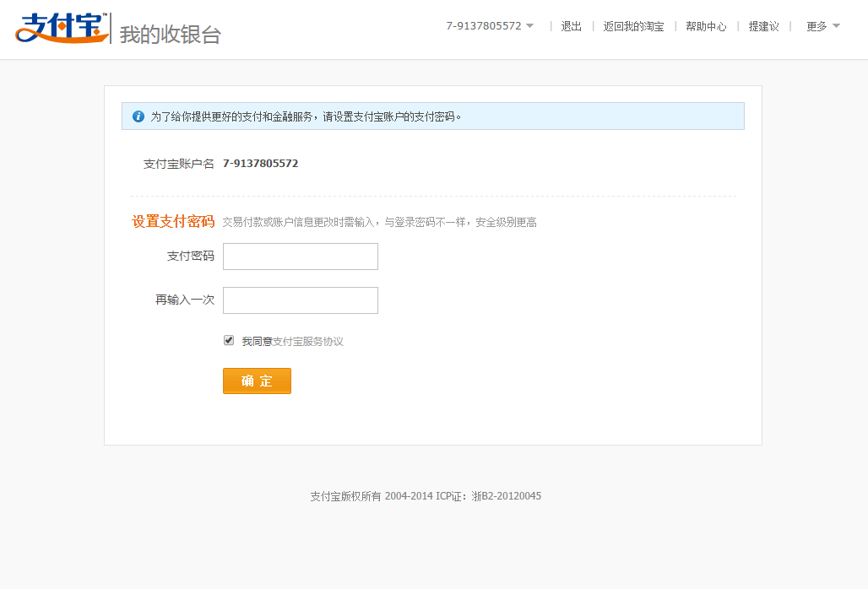Click the Alipay 支付宝 logo
Viewport: 868px width, 589px height.
pyautogui.click(x=62, y=28)
